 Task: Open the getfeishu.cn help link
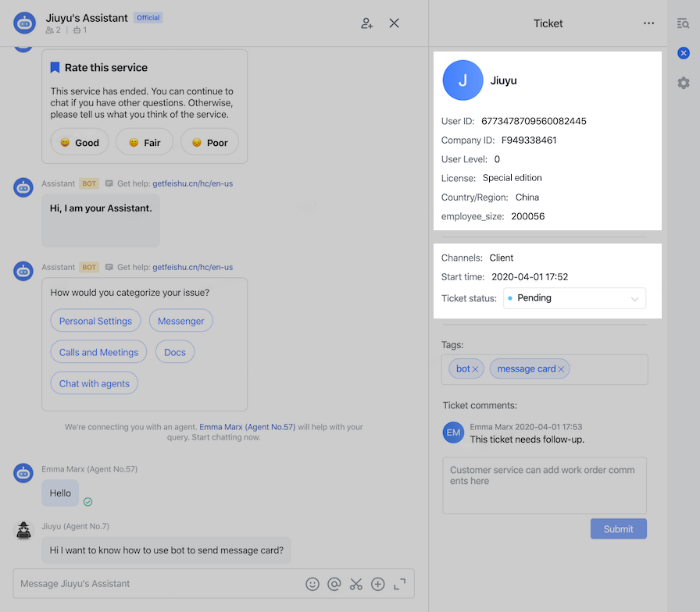(192, 183)
